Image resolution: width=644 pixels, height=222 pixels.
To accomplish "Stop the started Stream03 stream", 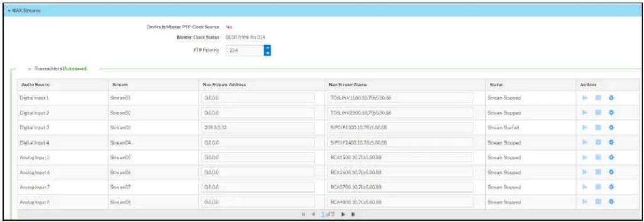I will (x=597, y=128).
